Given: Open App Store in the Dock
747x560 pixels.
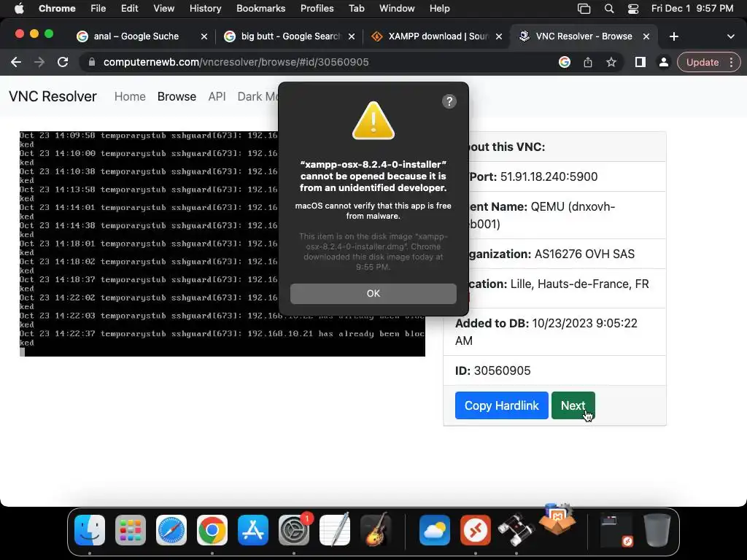Looking at the screenshot, I should coord(253,530).
